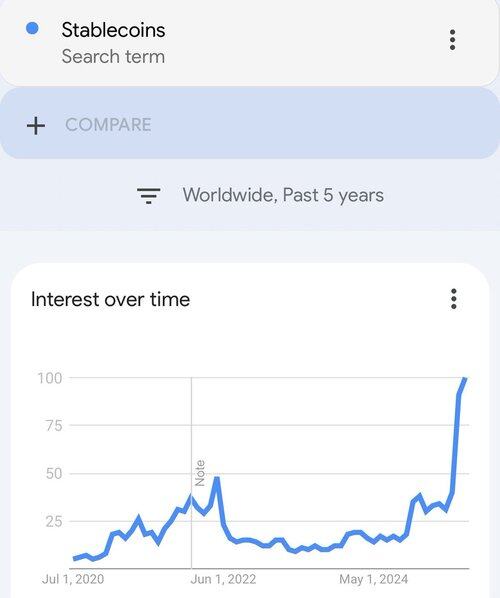Click the 25 y-axis label

[x=54, y=521]
